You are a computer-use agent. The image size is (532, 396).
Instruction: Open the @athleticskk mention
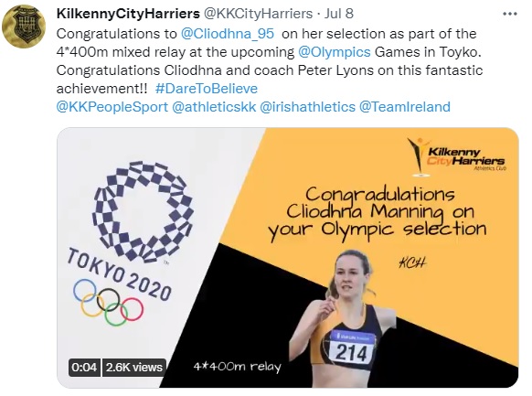click(x=214, y=107)
